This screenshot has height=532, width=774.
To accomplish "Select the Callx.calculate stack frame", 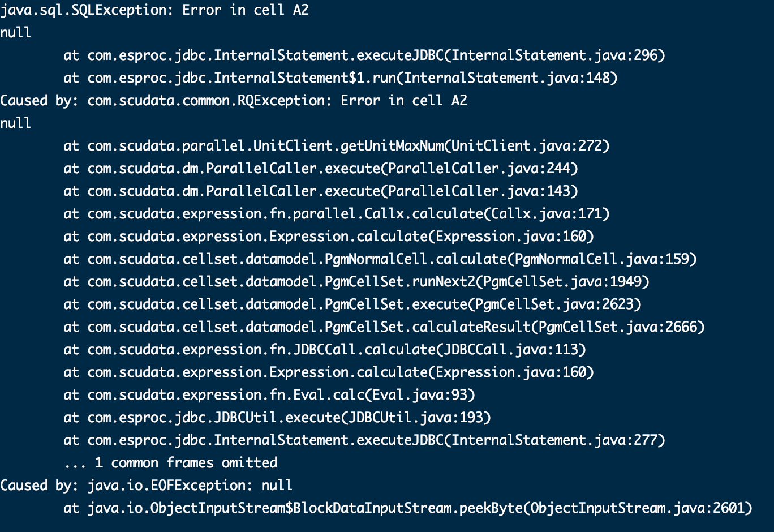I will click(x=336, y=214).
